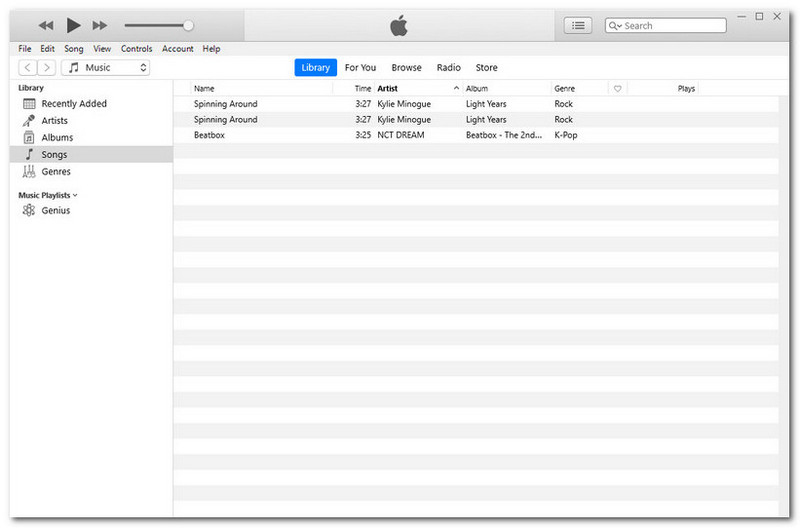Click the 3:25 time cell

[x=363, y=135]
